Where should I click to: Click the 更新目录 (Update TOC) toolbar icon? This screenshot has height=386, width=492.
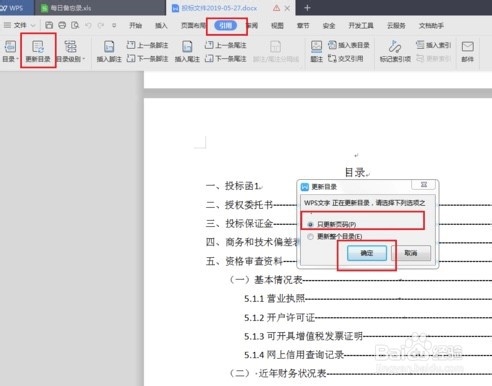pos(38,51)
